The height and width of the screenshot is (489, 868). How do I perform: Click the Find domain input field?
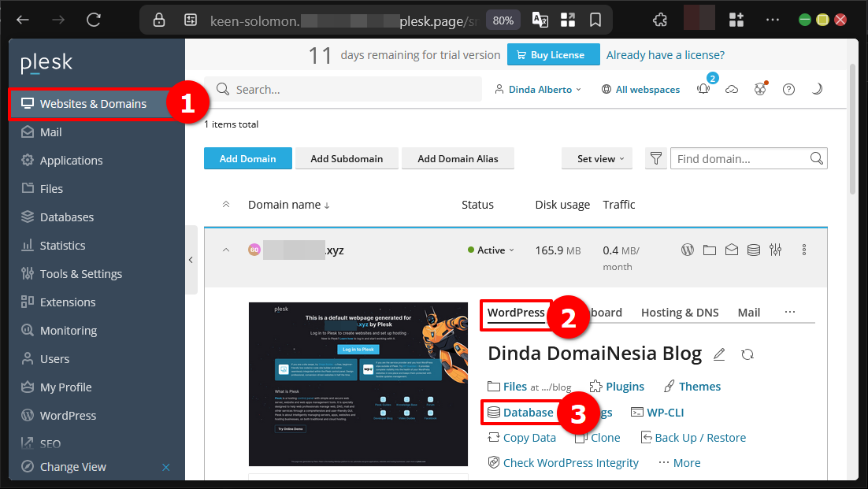740,158
